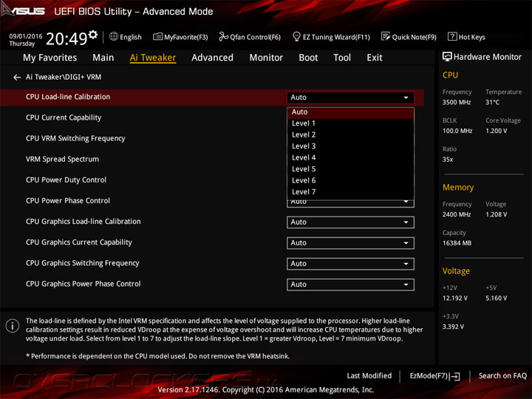Select English language option
This screenshot has width=532, height=399.
pos(131,37)
